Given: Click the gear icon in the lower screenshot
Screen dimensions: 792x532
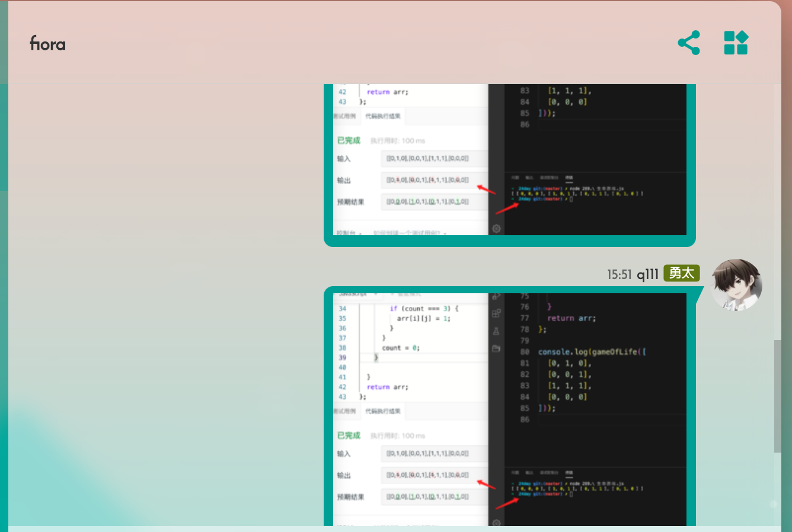Looking at the screenshot, I should coord(496,523).
